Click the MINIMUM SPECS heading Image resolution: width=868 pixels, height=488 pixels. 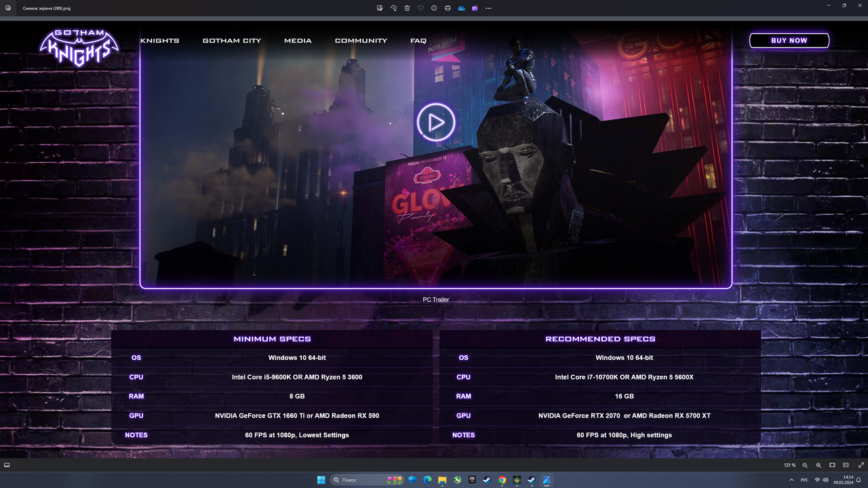[x=272, y=339]
